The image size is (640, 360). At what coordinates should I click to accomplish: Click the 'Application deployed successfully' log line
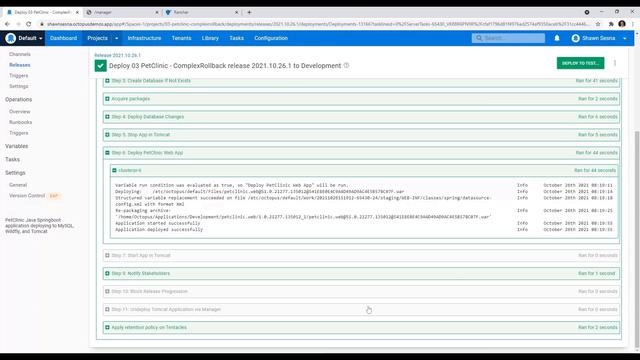(159, 230)
